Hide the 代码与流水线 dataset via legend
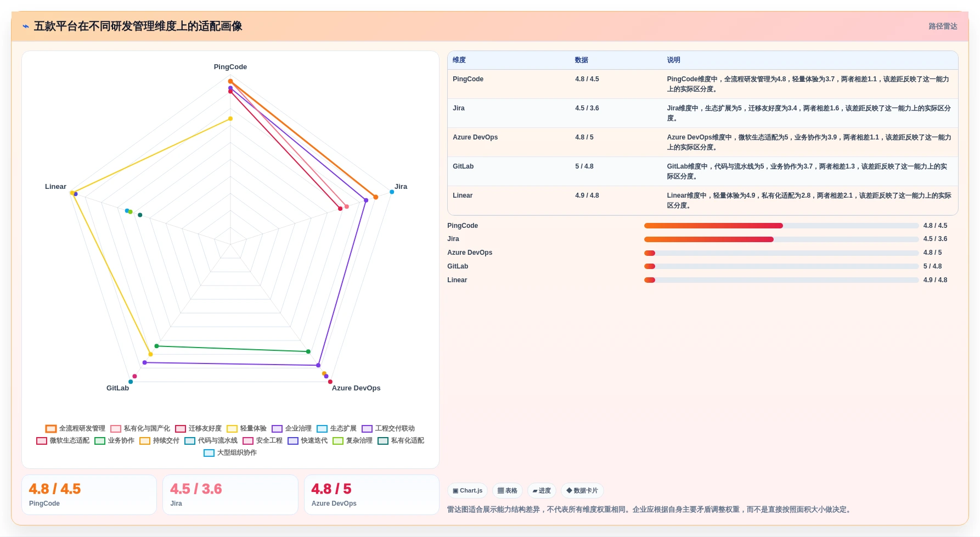The image size is (980, 537). 211,440
